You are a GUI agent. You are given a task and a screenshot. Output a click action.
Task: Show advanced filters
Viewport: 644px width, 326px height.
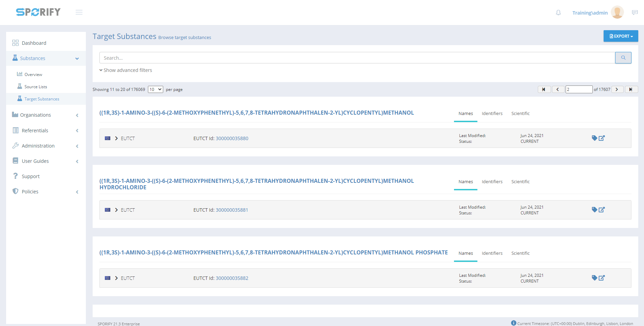(x=126, y=70)
